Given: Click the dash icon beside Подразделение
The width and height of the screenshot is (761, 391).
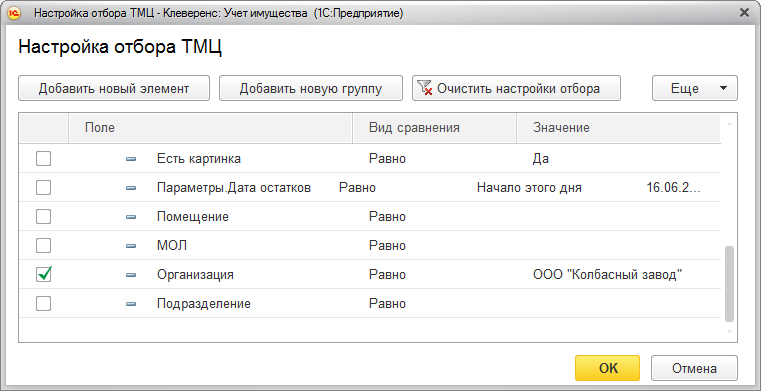Looking at the screenshot, I should pyautogui.click(x=131, y=304).
